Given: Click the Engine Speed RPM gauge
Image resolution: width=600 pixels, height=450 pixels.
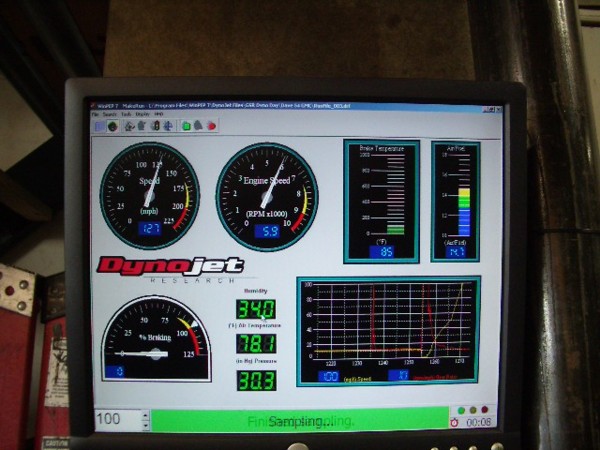Looking at the screenshot, I should click(267, 197).
